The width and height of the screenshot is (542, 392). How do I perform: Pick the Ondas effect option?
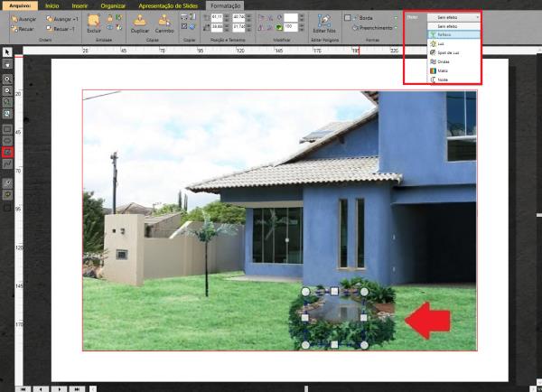tap(443, 62)
